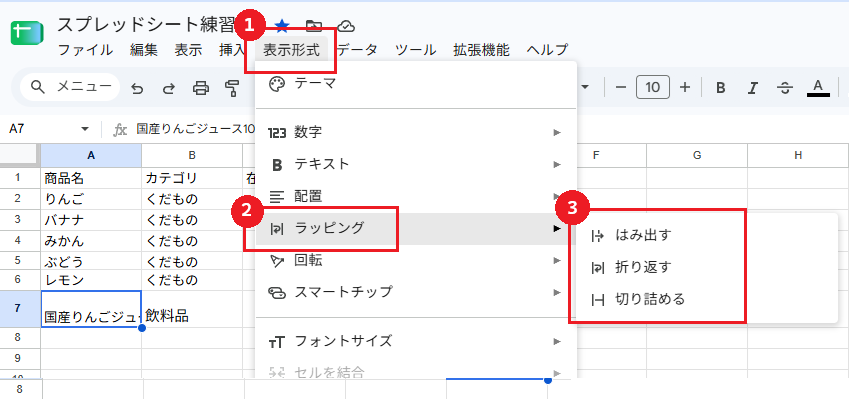
Task: Open the ツール menu
Action: (x=415, y=50)
